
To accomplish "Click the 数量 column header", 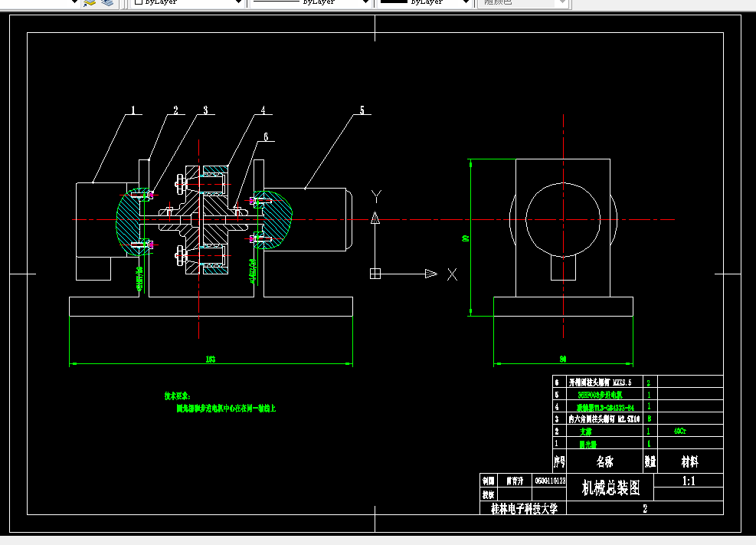I will [650, 462].
